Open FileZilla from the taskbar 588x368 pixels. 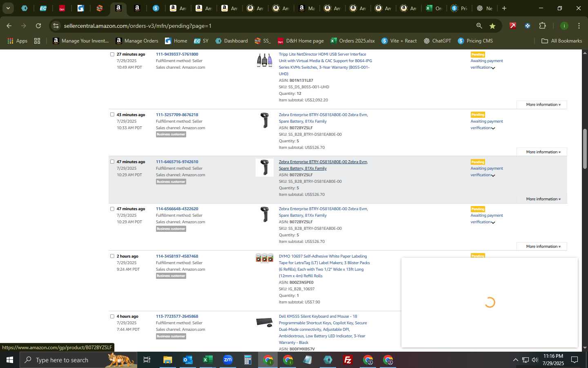tap(348, 360)
